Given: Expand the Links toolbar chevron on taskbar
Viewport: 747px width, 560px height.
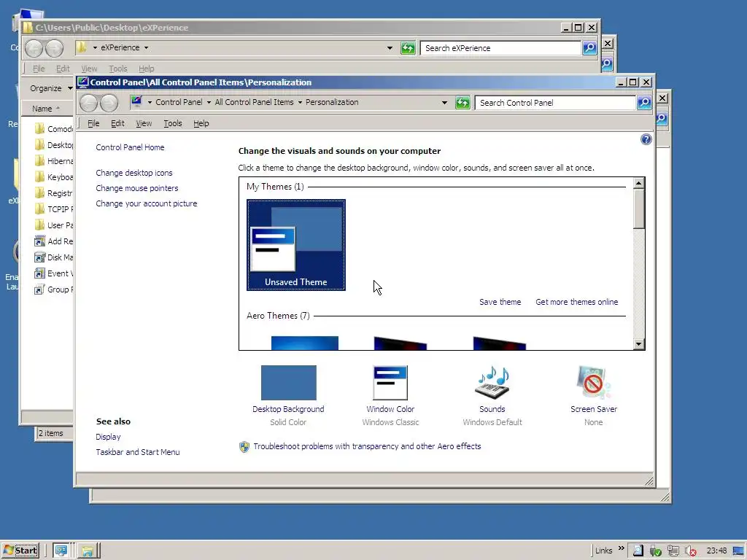Looking at the screenshot, I should (622, 548).
